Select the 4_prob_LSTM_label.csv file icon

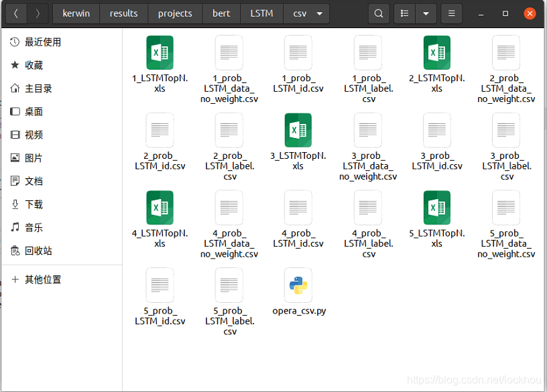pos(368,207)
